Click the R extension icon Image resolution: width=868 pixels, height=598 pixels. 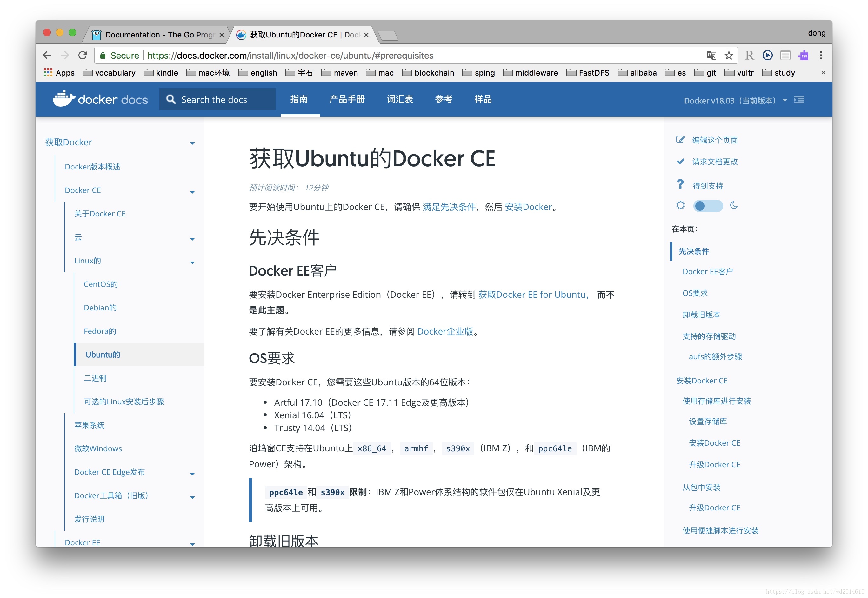point(749,56)
